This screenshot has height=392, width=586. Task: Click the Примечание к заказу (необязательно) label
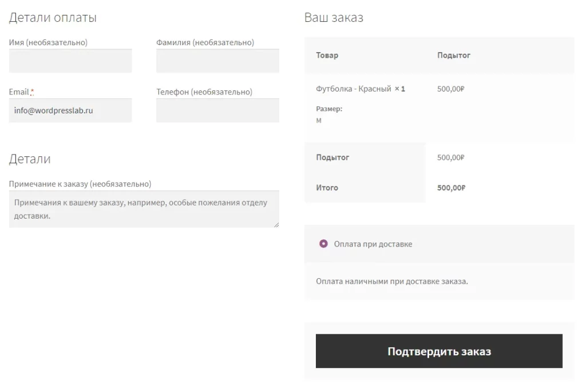point(80,184)
